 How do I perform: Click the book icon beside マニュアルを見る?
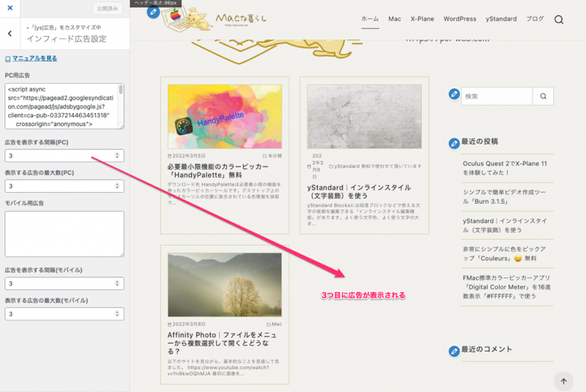tap(8, 59)
